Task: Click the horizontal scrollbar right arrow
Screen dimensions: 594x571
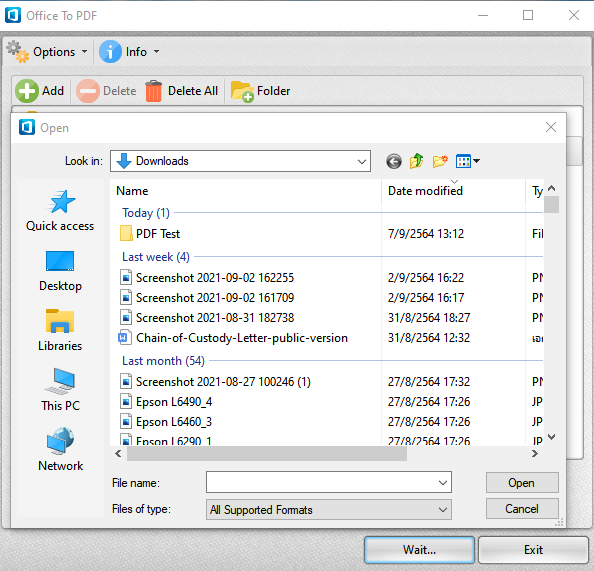Action: 535,454
